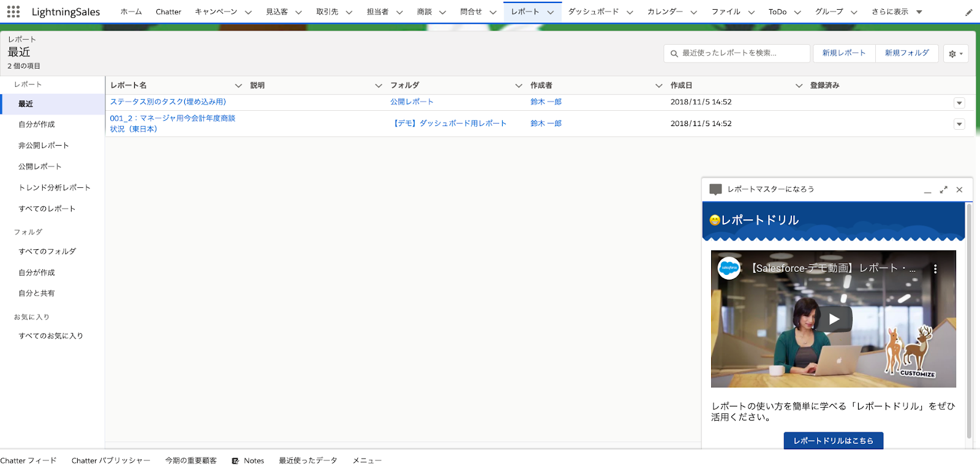Expand the レポートマスターになろう panel to full view
The height and width of the screenshot is (472, 980).
point(943,190)
